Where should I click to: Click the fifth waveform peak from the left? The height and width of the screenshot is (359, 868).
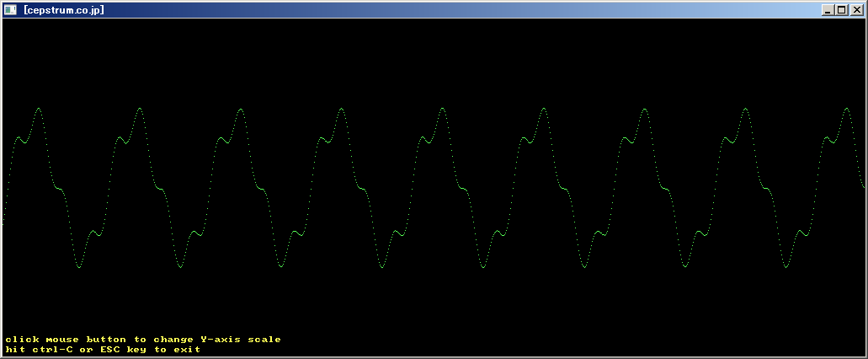pos(443,109)
